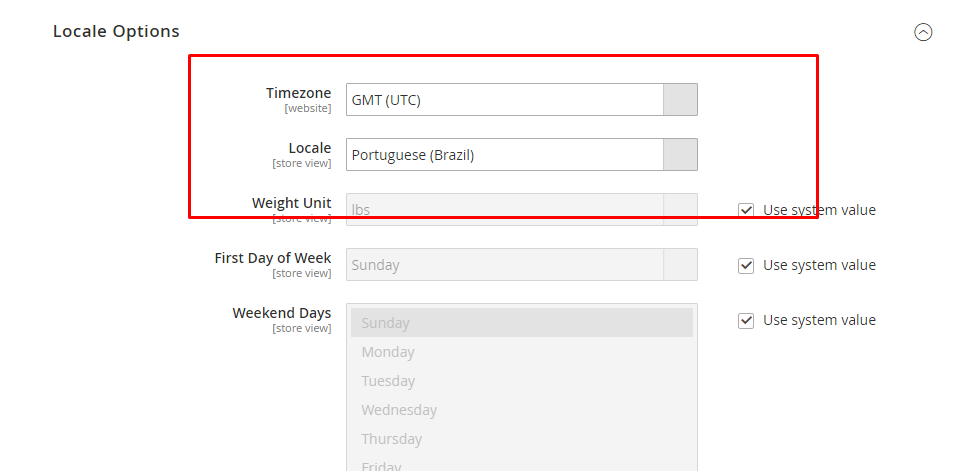Click the Weight Unit dropdown arrow
Viewport: 969px width, 471px height.
[680, 209]
